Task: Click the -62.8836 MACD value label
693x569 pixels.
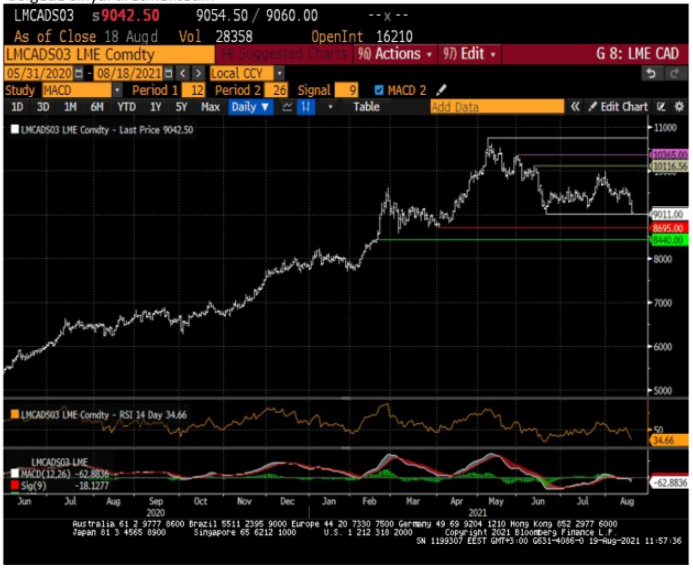Action: (x=670, y=482)
